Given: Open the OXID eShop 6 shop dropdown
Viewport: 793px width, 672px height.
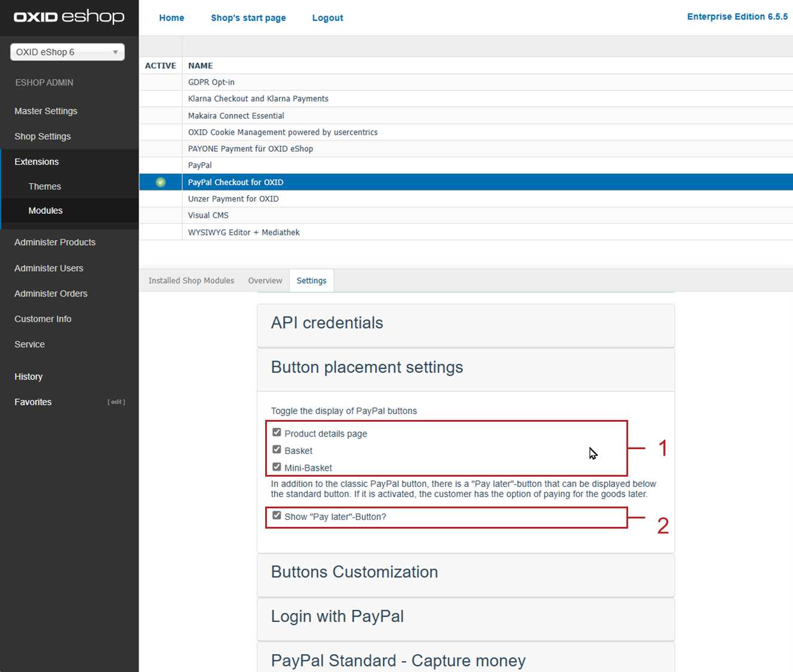Looking at the screenshot, I should 67,52.
